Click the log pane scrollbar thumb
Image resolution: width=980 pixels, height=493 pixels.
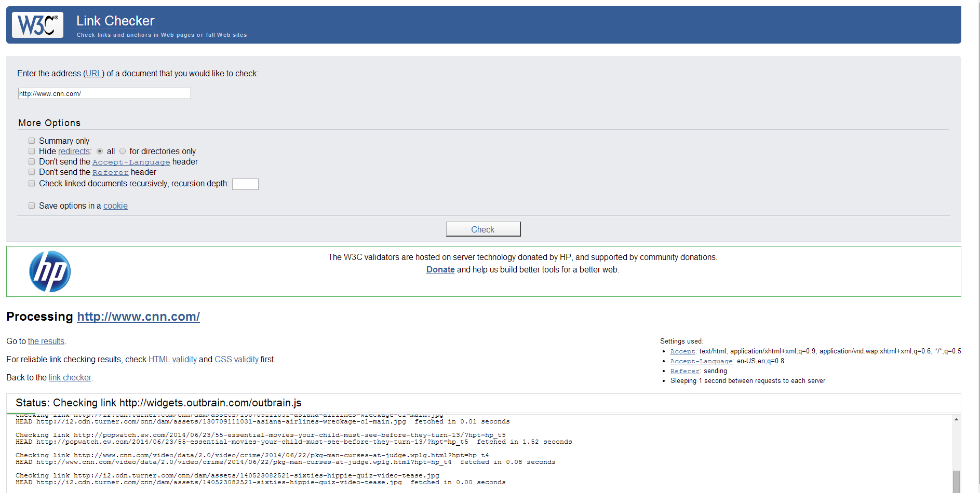tap(956, 482)
